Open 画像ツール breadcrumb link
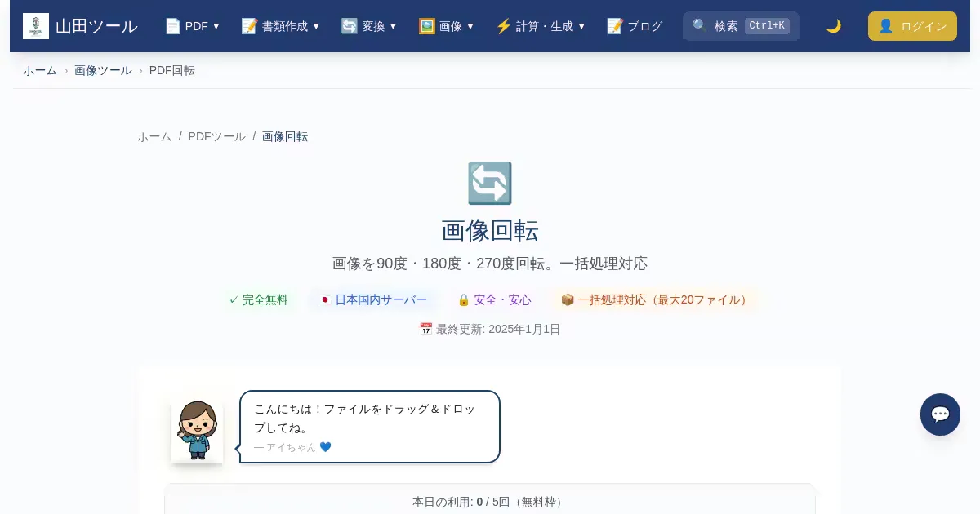The width and height of the screenshot is (980, 514). click(x=103, y=70)
